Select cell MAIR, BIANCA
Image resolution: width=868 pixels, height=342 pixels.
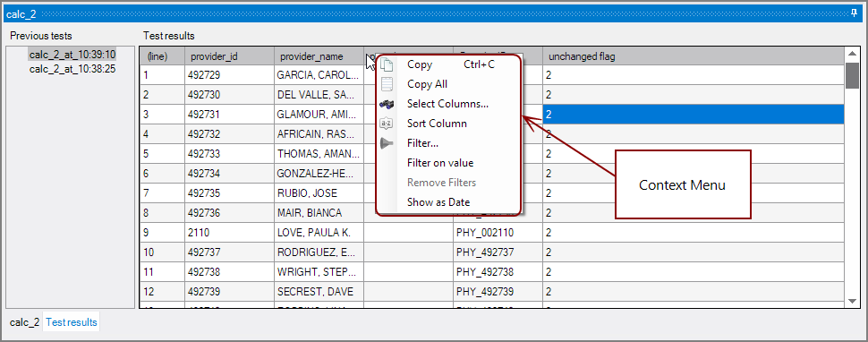(x=319, y=213)
